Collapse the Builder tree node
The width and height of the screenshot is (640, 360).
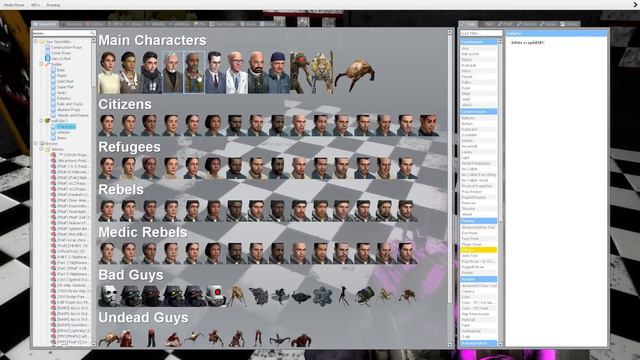(41, 64)
